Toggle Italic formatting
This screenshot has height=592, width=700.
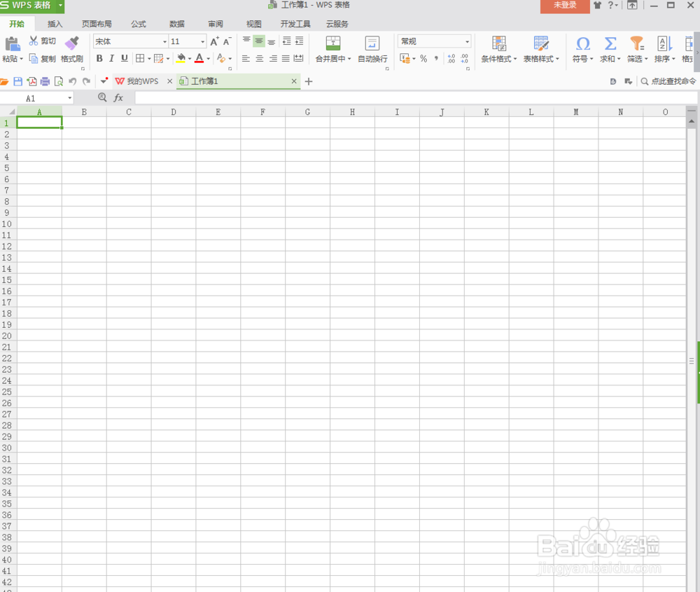pos(111,59)
